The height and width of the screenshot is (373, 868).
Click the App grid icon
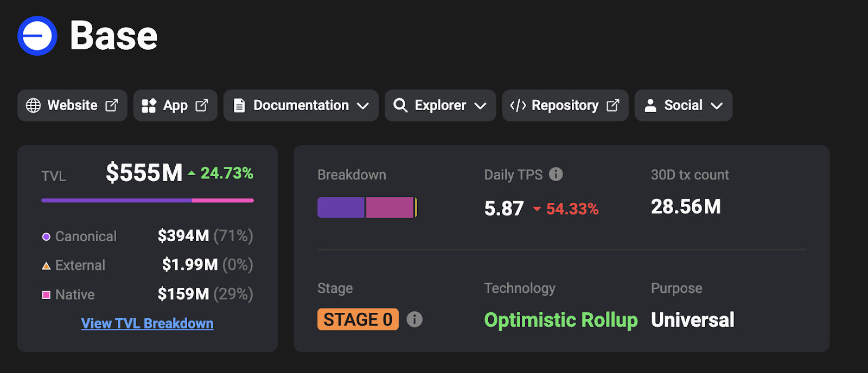(149, 106)
